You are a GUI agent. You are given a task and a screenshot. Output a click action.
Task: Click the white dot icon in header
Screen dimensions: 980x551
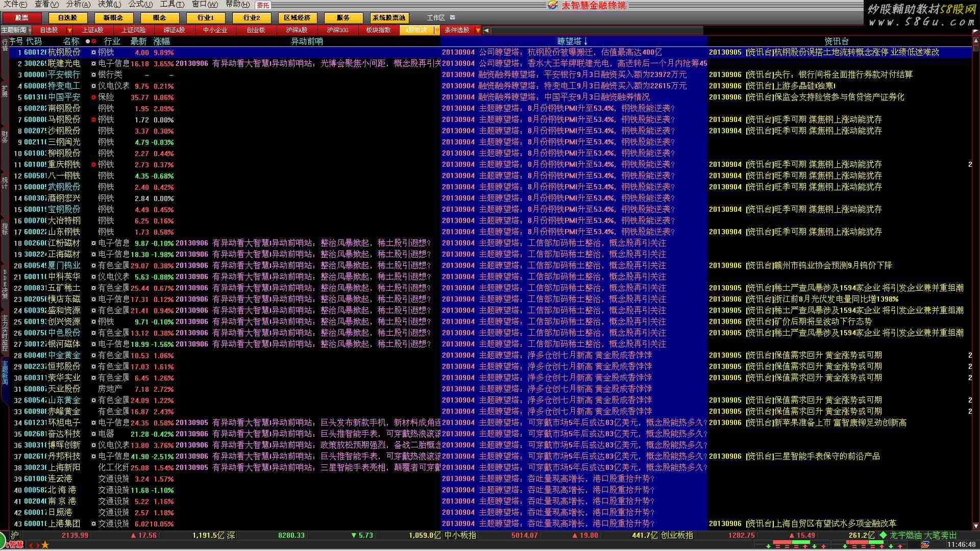tap(88, 41)
